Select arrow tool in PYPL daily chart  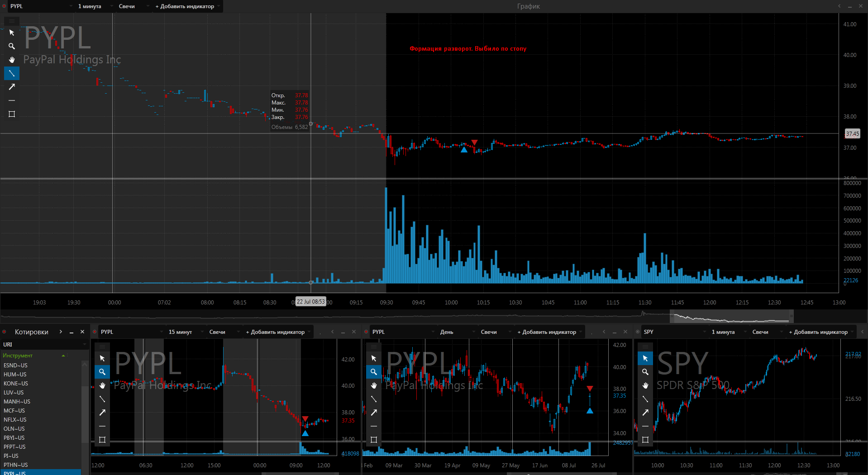pos(374,413)
